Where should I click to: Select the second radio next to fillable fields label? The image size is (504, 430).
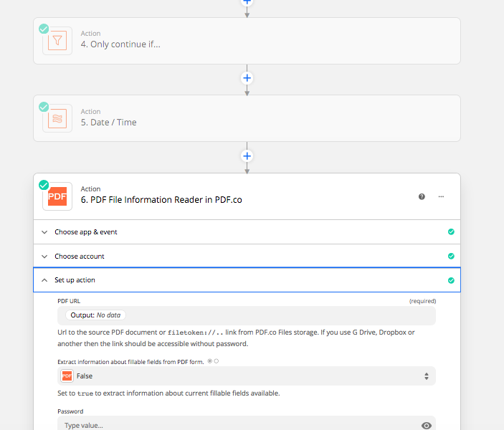(x=217, y=361)
